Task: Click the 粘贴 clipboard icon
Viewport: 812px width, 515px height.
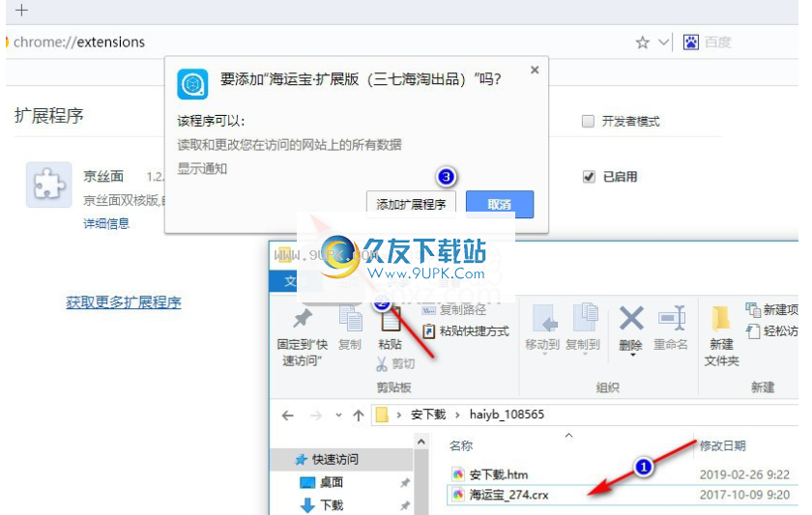Action: coord(391,319)
